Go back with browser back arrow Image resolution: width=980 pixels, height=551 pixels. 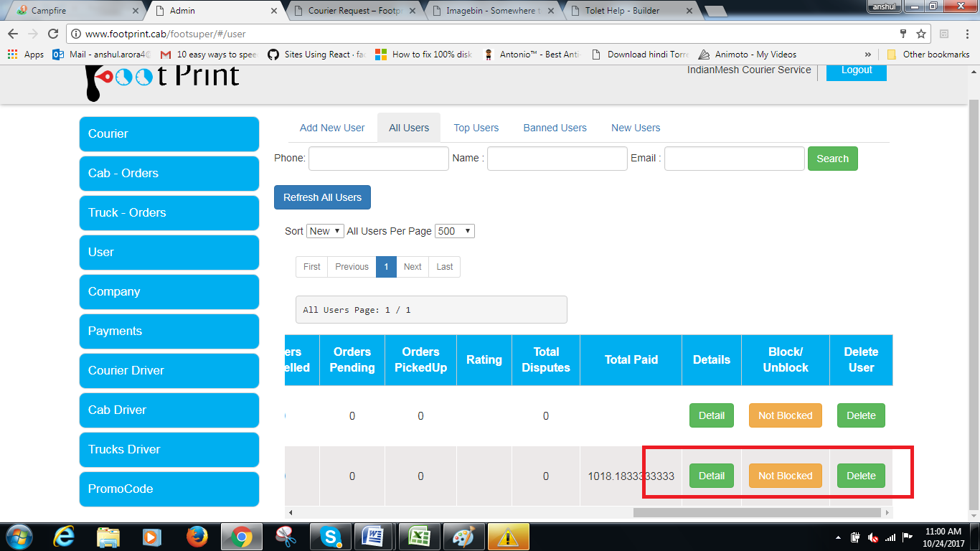[13, 34]
